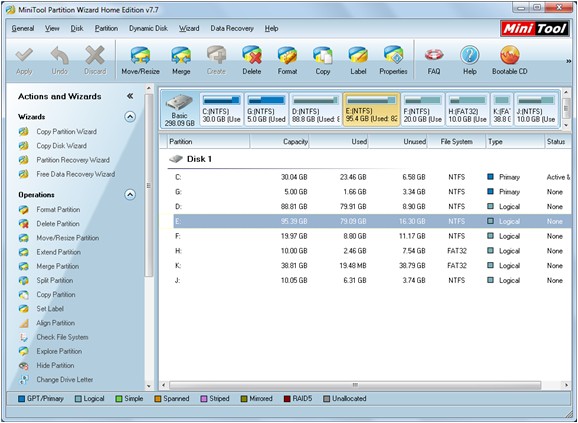Click the Discard X toolbar icon
This screenshot has width=578, height=423.
pyautogui.click(x=95, y=56)
